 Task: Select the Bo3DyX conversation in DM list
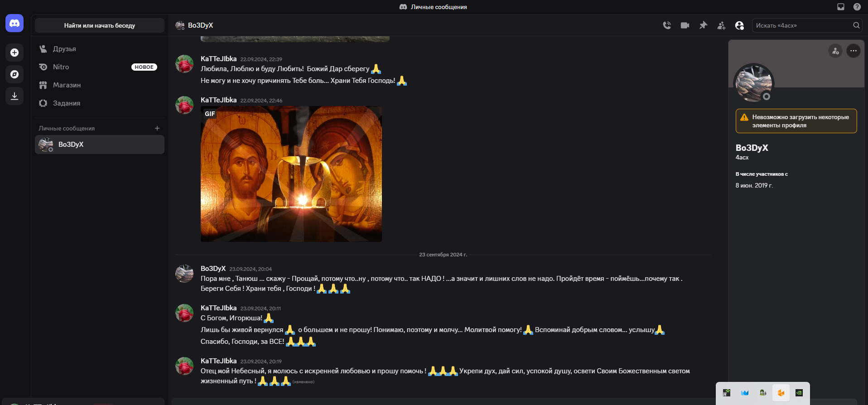pyautogui.click(x=100, y=145)
